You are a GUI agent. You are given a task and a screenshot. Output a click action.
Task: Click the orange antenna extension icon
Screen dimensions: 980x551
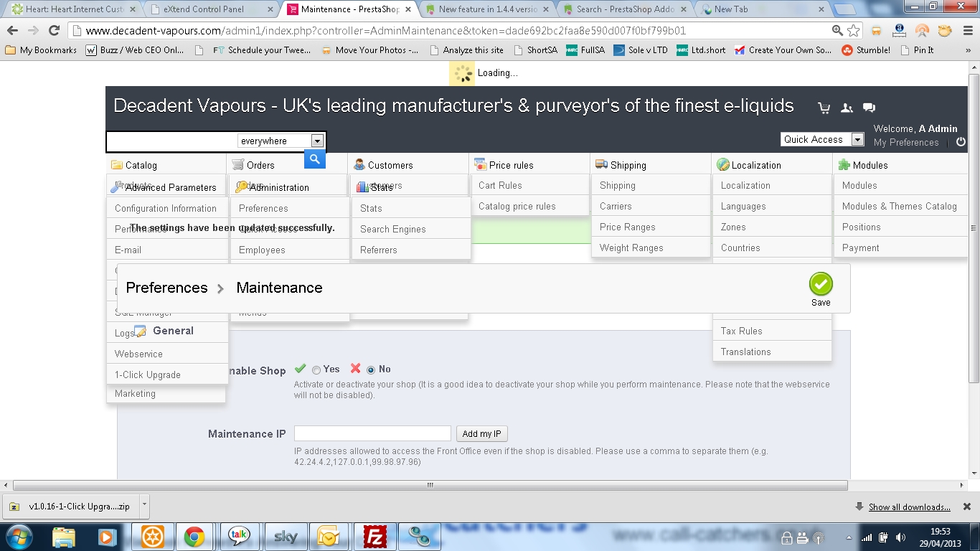coord(922,31)
